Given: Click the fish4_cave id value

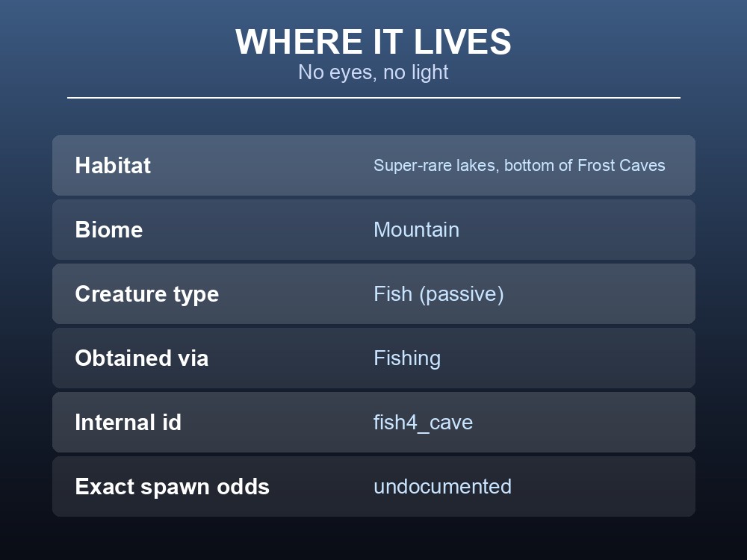Looking at the screenshot, I should coord(423,423).
